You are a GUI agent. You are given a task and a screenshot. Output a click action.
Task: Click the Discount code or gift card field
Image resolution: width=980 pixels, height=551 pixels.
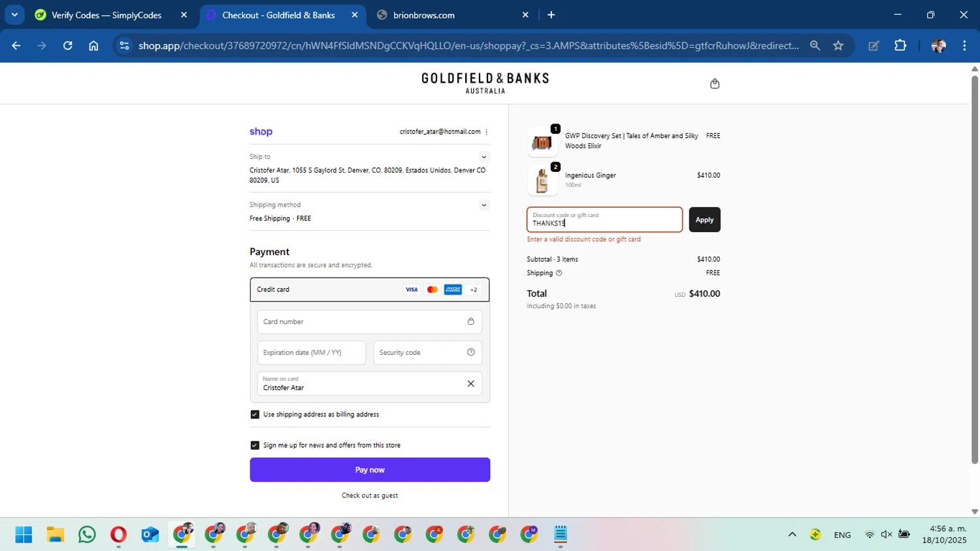[x=604, y=220]
